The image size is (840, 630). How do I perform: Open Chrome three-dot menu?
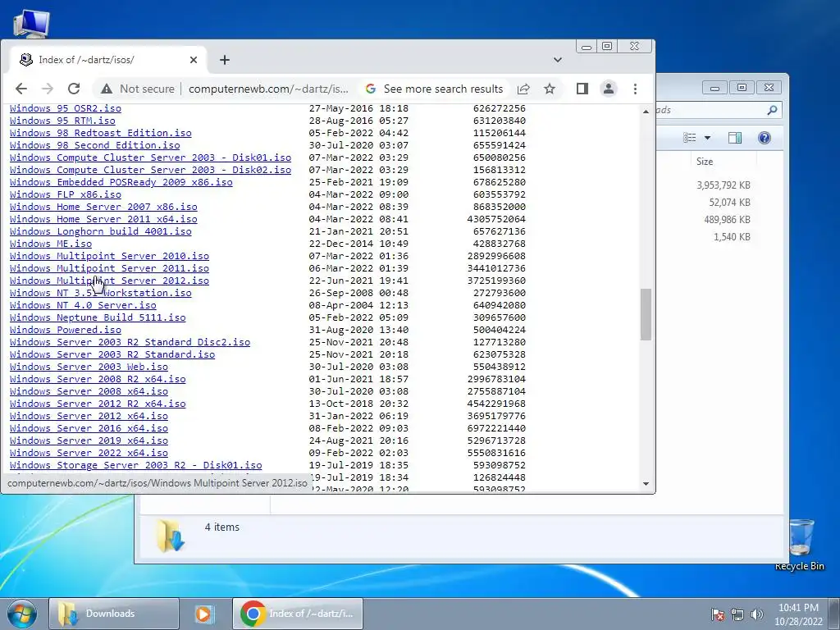click(x=636, y=89)
